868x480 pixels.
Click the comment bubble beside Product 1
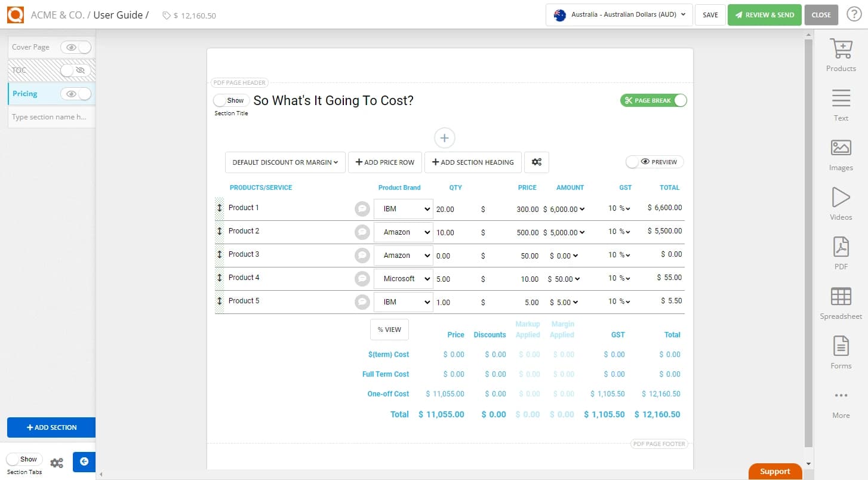coord(362,207)
